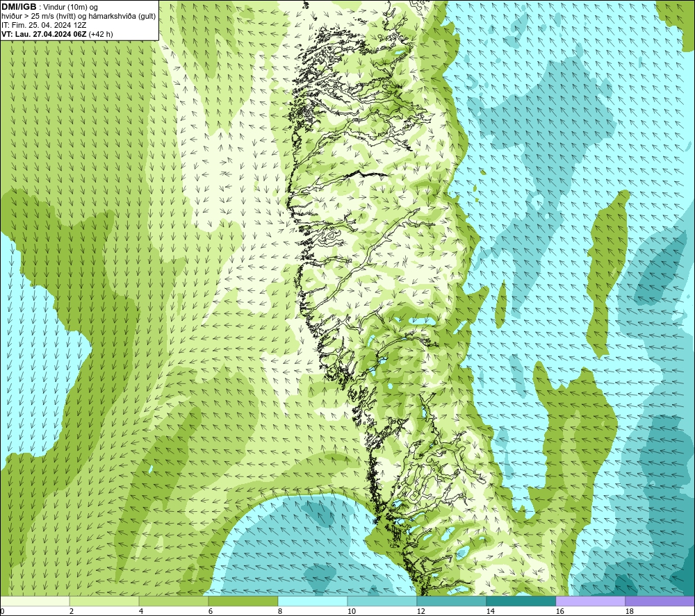Screen dimensions: 695x616
Task: Click the legend scale number 14
Action: 490,612
